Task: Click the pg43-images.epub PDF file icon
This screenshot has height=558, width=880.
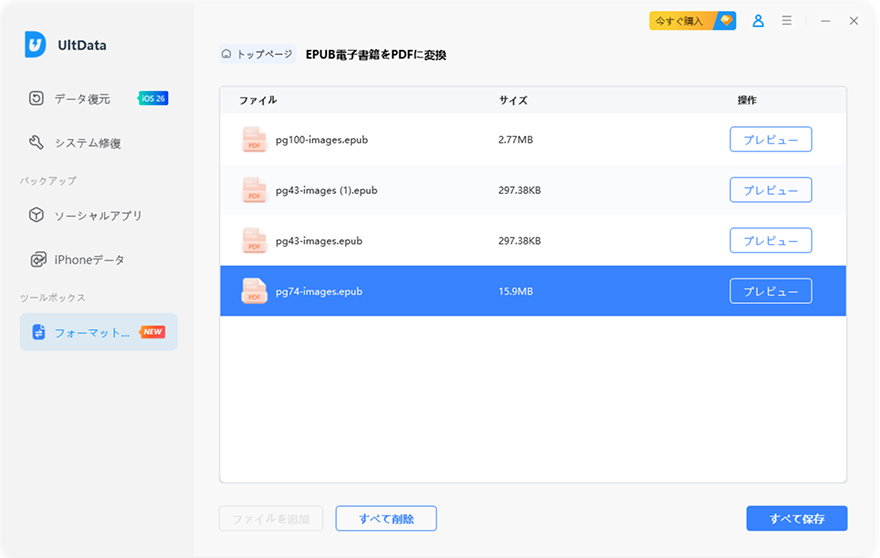Action: click(254, 241)
